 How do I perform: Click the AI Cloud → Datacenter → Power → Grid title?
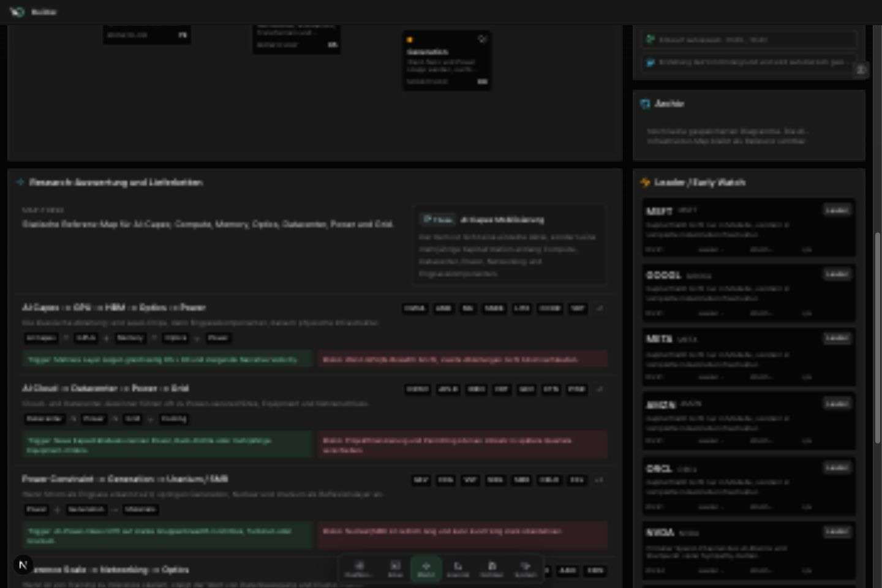(x=105, y=388)
